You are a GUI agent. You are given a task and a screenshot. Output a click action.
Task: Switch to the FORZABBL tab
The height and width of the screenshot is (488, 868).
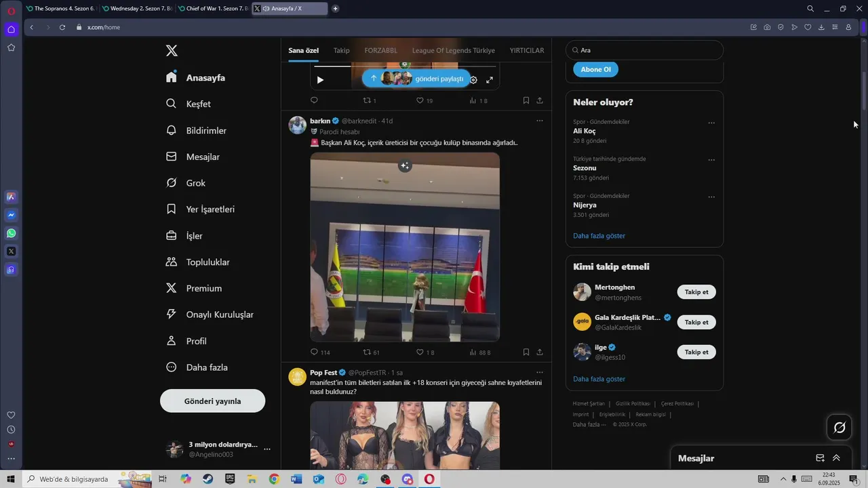click(380, 50)
